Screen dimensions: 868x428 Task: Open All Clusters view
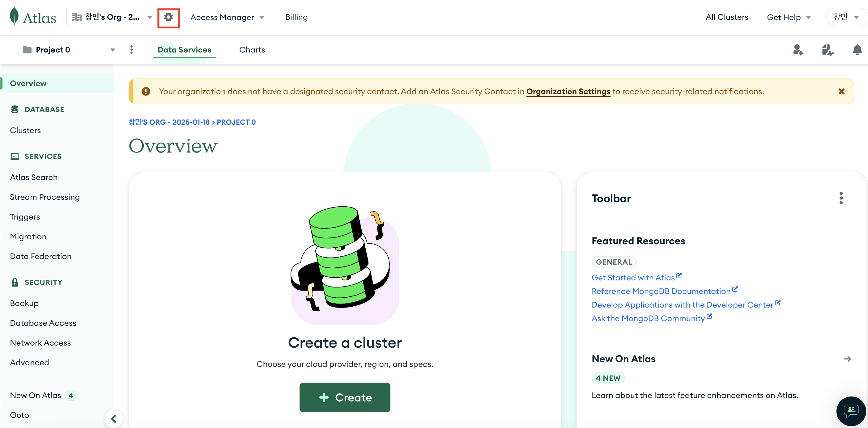(727, 17)
